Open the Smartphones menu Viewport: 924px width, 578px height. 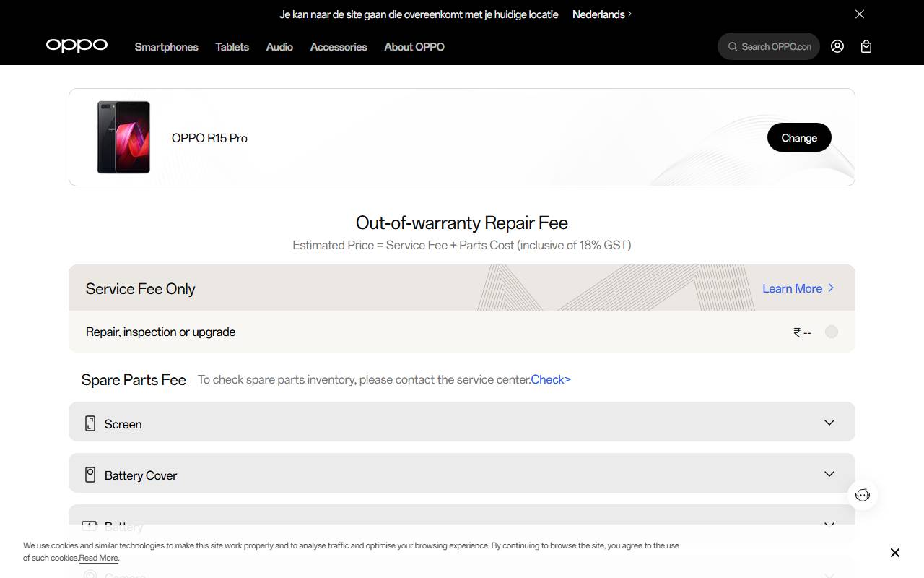tap(166, 47)
